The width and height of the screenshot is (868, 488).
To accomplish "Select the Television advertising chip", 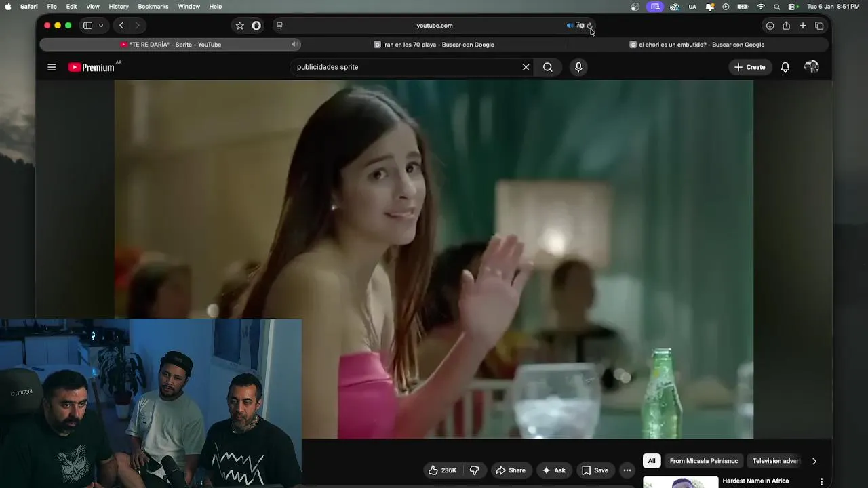I will (776, 461).
